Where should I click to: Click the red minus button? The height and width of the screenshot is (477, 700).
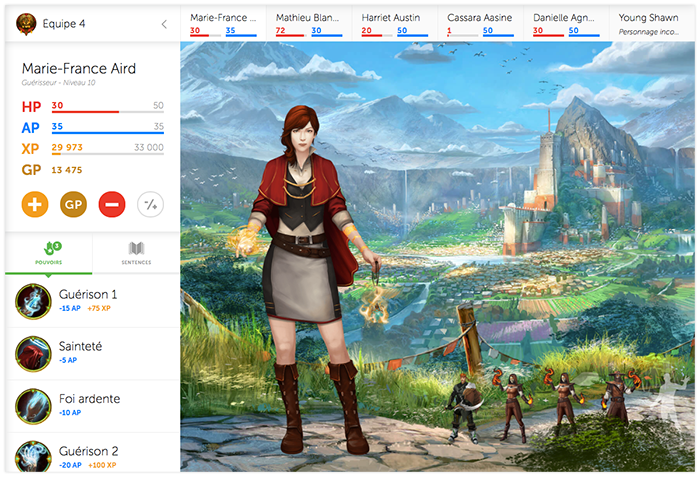coord(112,205)
